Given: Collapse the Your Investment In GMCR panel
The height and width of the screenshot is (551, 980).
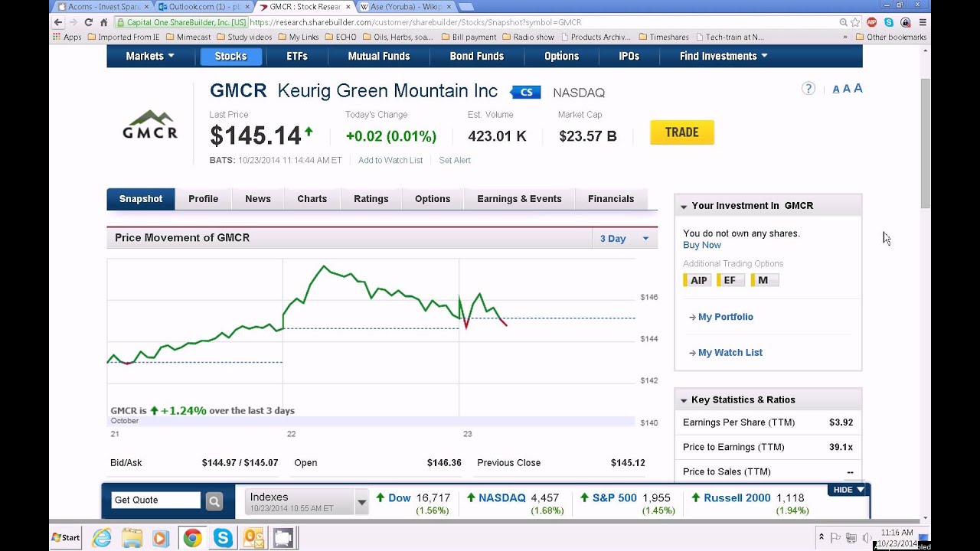Looking at the screenshot, I should point(684,207).
